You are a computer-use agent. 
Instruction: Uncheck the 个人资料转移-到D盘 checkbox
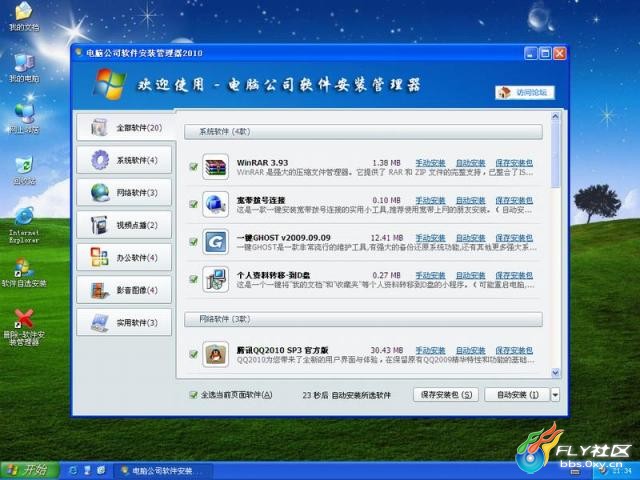193,279
